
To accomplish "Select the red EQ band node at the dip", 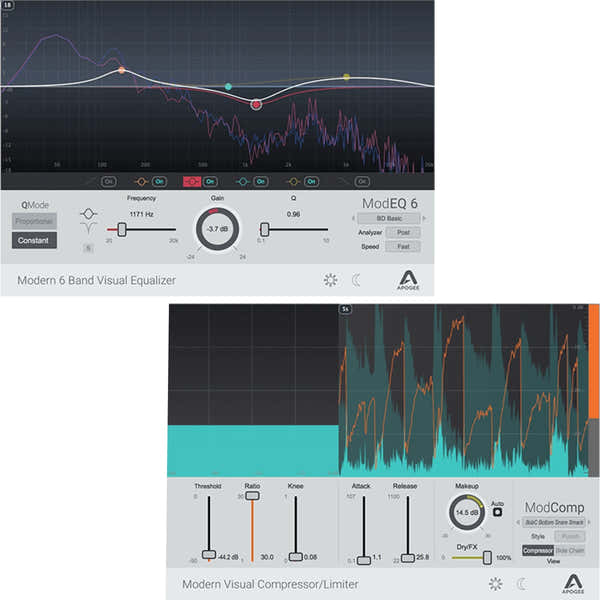I will click(x=256, y=104).
